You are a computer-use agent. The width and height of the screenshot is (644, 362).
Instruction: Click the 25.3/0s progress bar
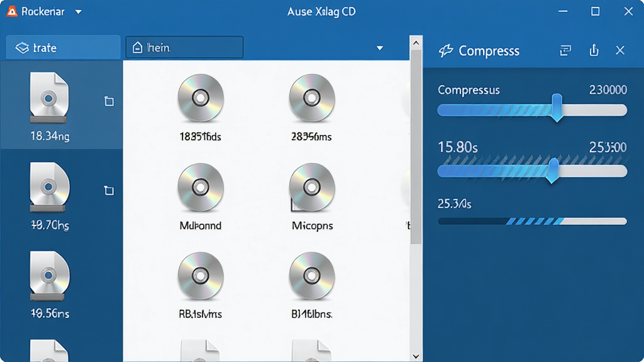point(532,222)
